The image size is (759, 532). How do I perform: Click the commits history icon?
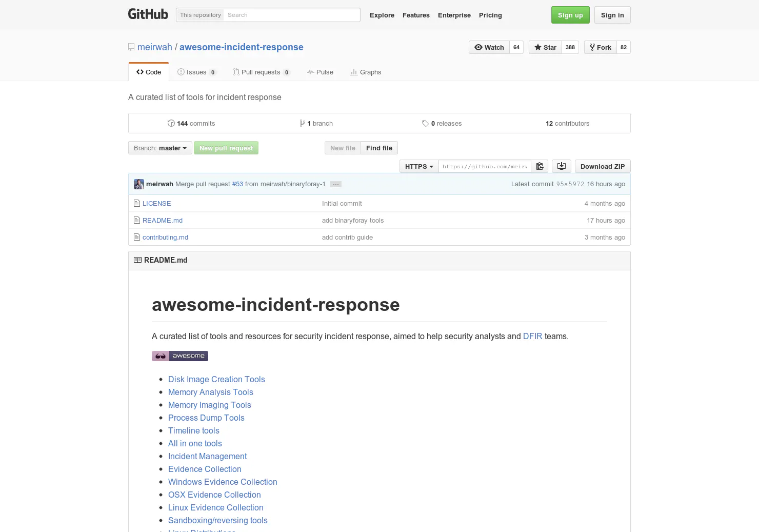point(171,123)
